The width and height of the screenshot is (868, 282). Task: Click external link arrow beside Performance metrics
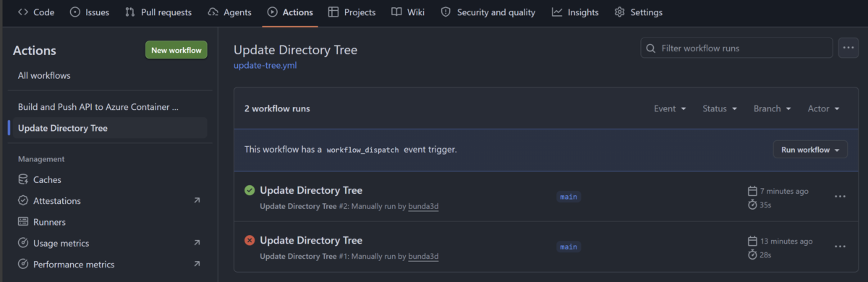tap(197, 264)
